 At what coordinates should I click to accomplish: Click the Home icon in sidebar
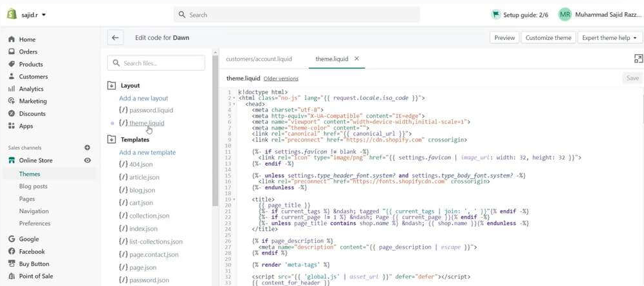12,39
